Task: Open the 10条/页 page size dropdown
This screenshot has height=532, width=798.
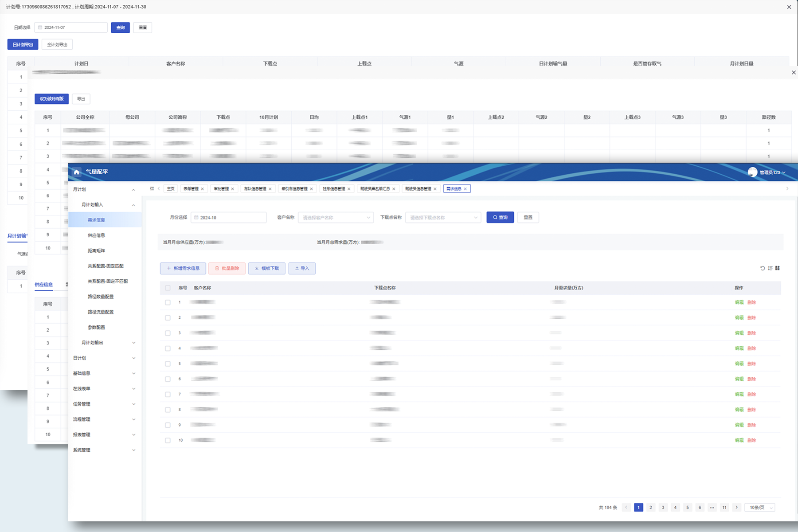Action: coord(760,508)
